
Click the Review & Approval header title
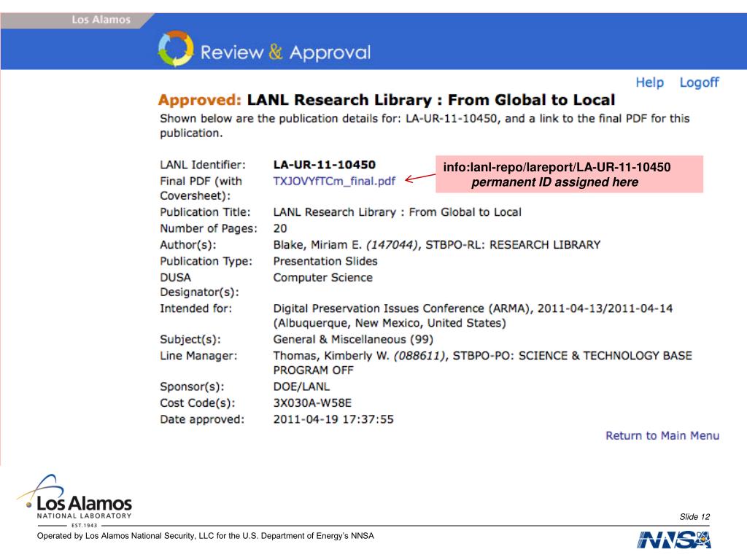coord(285,52)
